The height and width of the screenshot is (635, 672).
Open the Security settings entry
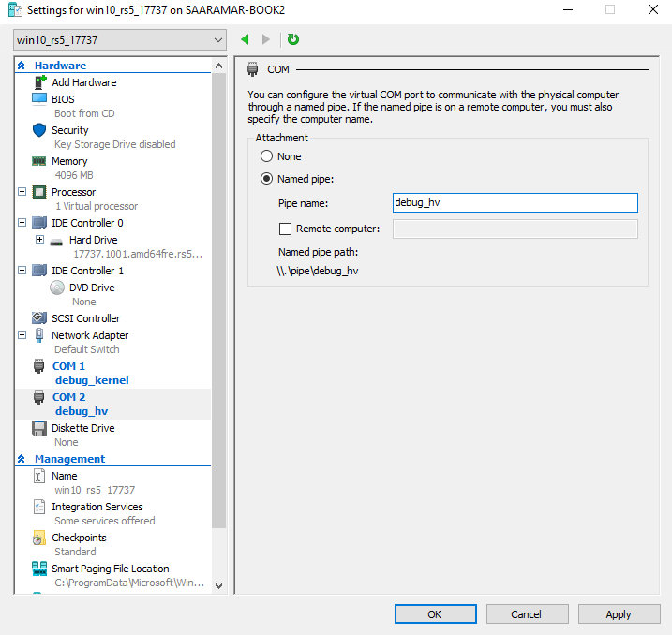coord(70,130)
